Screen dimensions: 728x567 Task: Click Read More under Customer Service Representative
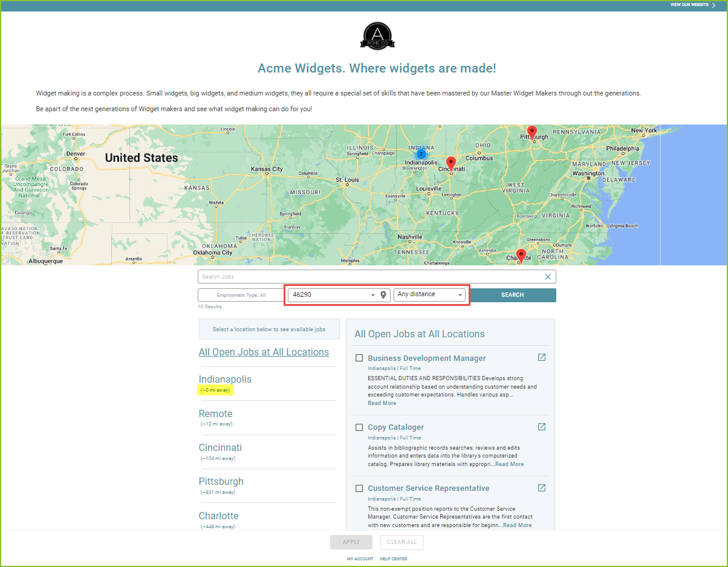tap(518, 525)
